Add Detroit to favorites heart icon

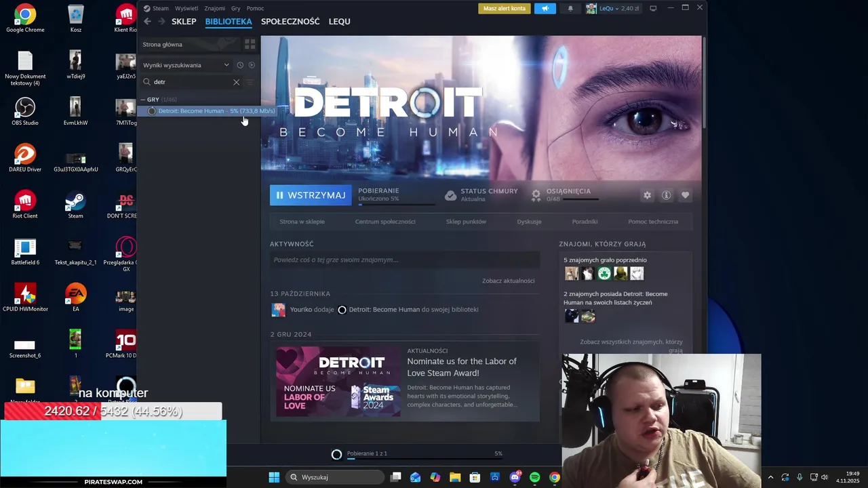(685, 195)
